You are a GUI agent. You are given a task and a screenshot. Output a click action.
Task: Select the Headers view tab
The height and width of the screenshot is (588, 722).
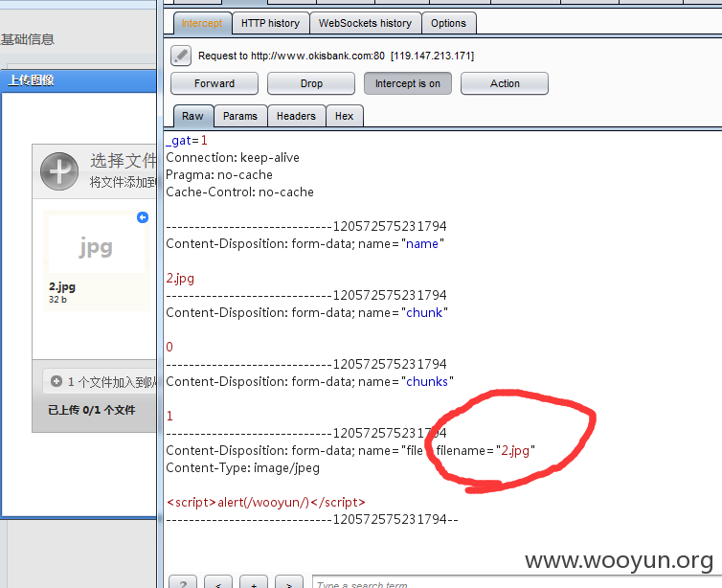click(x=296, y=116)
